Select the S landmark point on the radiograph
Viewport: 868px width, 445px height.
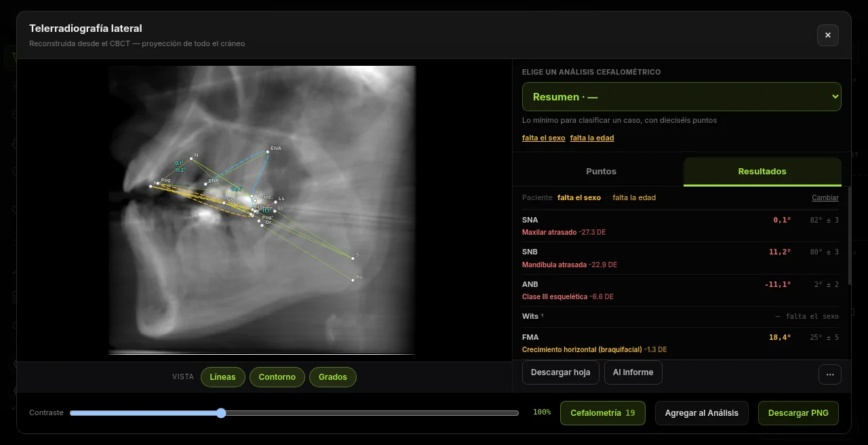[x=353, y=258]
